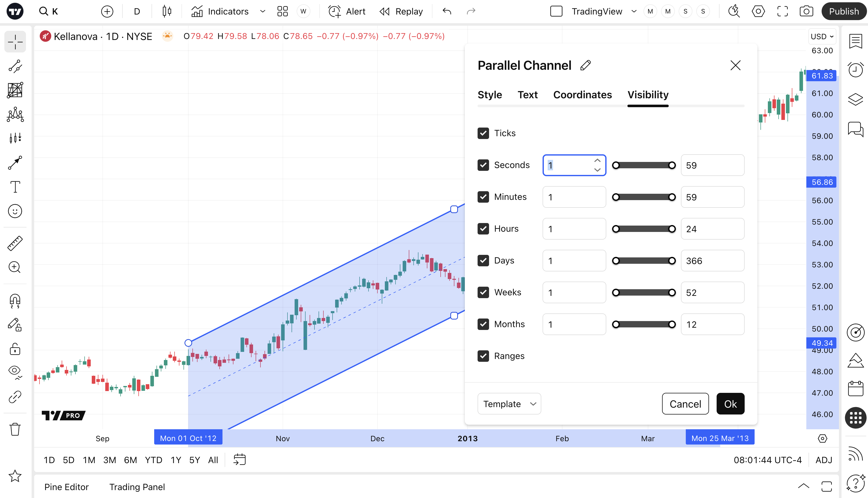Screen dimensions: 868x498
Task: Expand the bottom panel chevron
Action: 803,486
